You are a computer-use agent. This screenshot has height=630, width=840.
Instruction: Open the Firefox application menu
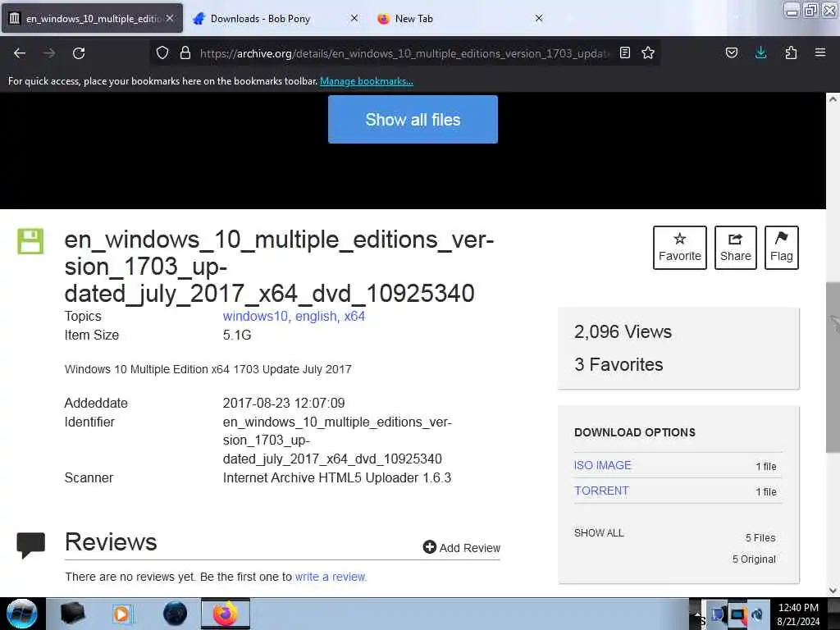pyautogui.click(x=819, y=52)
